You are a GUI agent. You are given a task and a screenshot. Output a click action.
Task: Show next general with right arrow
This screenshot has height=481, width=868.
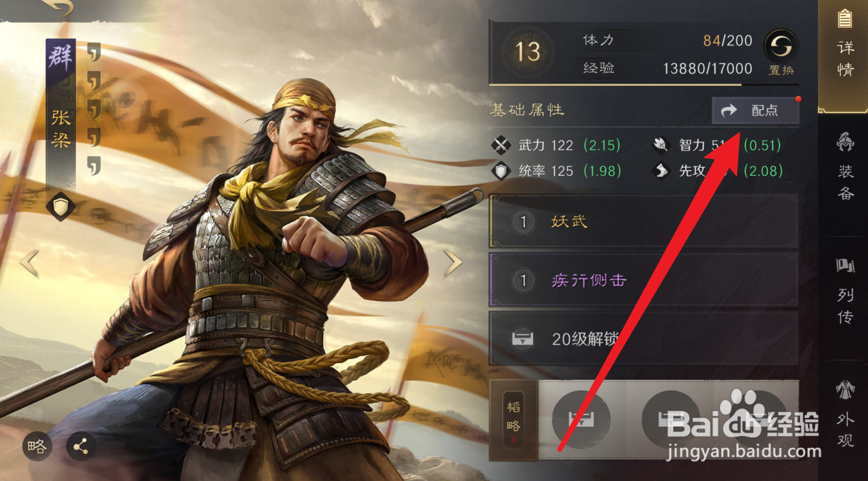pos(453,262)
